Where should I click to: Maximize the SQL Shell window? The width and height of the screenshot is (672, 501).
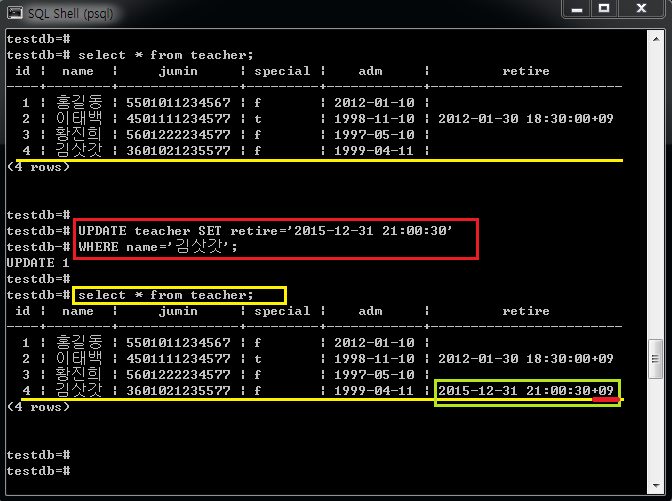(x=604, y=9)
